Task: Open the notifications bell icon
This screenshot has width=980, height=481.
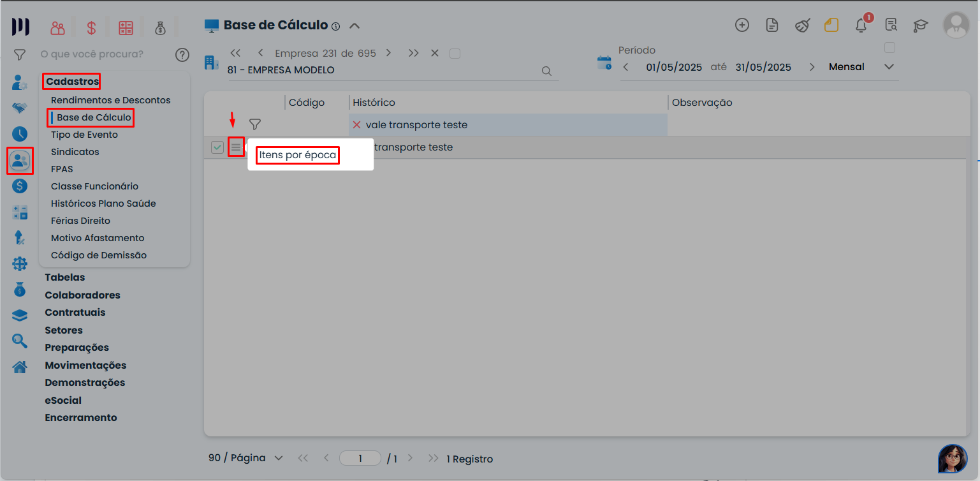Action: (x=861, y=26)
